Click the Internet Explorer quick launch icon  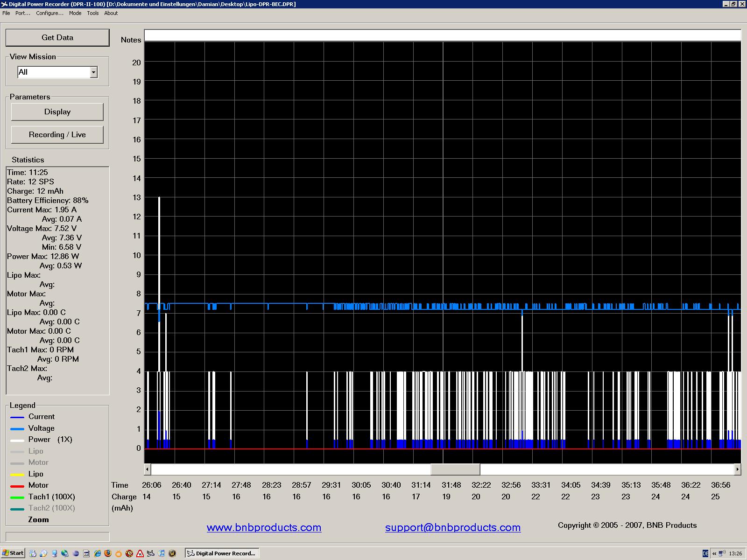[98, 553]
